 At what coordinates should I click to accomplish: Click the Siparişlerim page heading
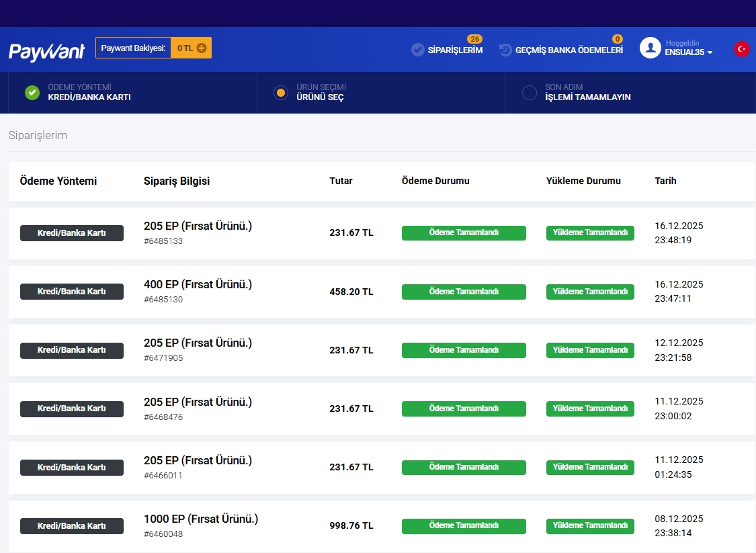point(38,136)
